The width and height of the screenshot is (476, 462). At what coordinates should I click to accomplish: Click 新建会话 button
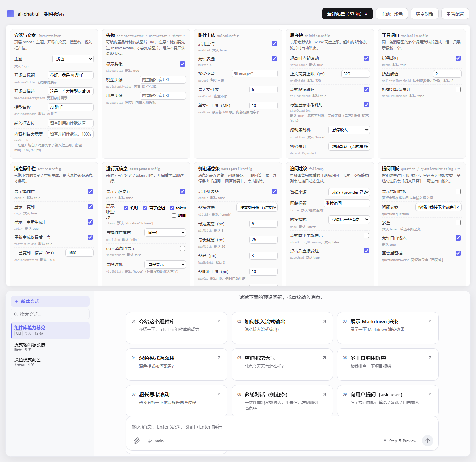(50, 301)
